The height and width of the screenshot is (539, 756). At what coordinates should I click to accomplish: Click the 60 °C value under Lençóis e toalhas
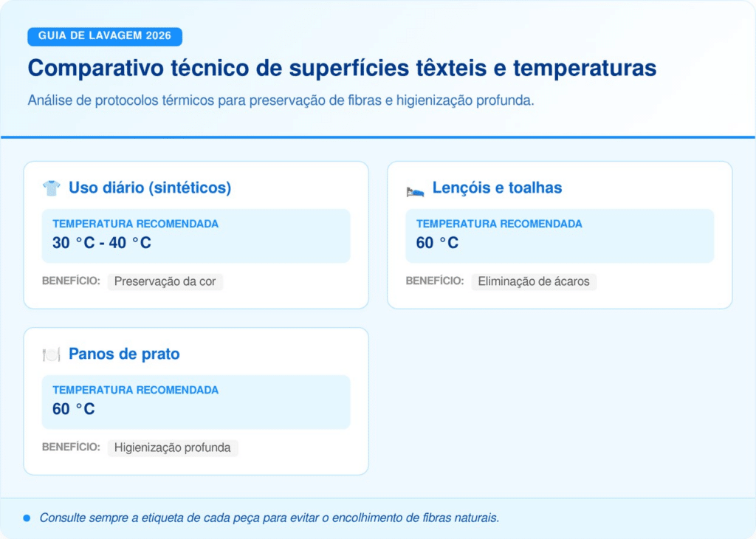tap(437, 243)
